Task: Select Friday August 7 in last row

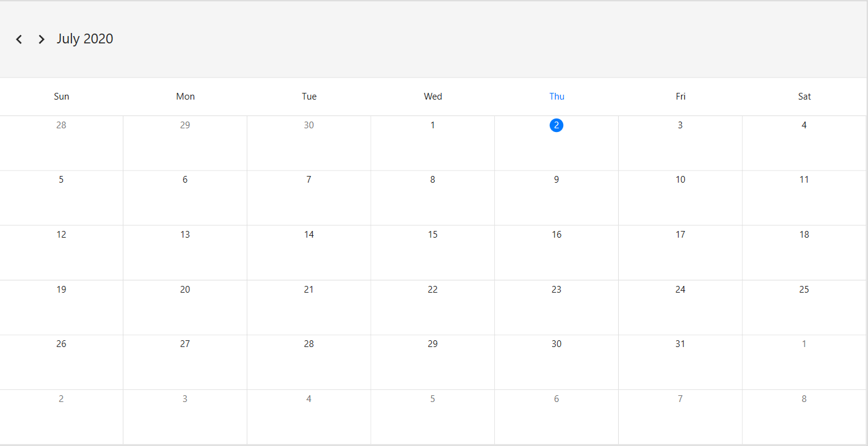Action: 680,417
